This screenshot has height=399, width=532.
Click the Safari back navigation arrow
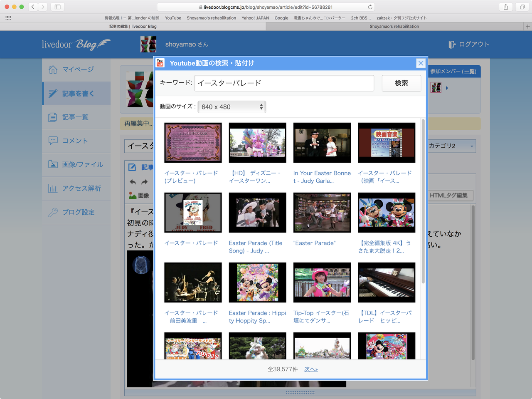[x=33, y=7]
